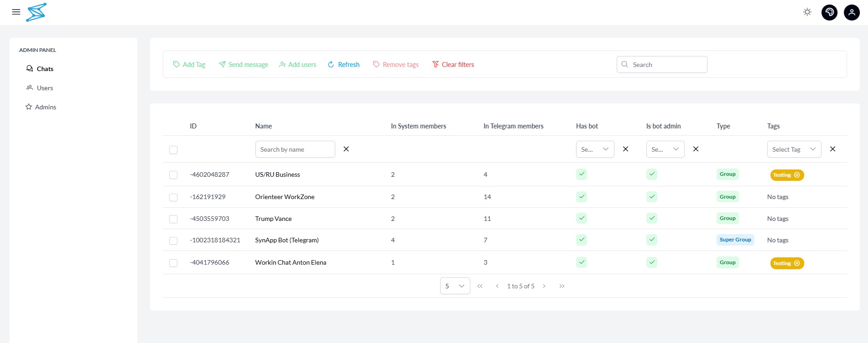Click chat ID -162191929
This screenshot has width=868, height=343.
click(x=208, y=197)
